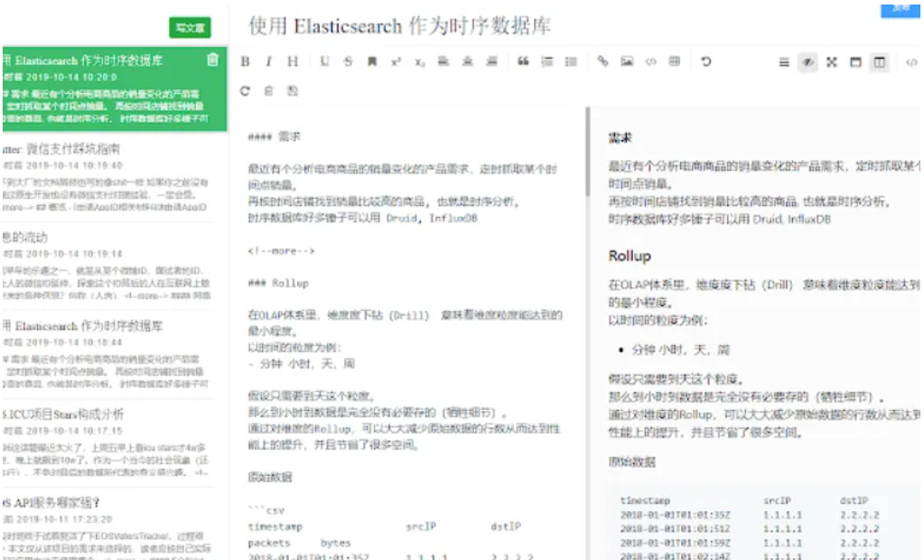The image size is (924, 560).
Task: Align text left in toolbar
Action: coord(443,61)
